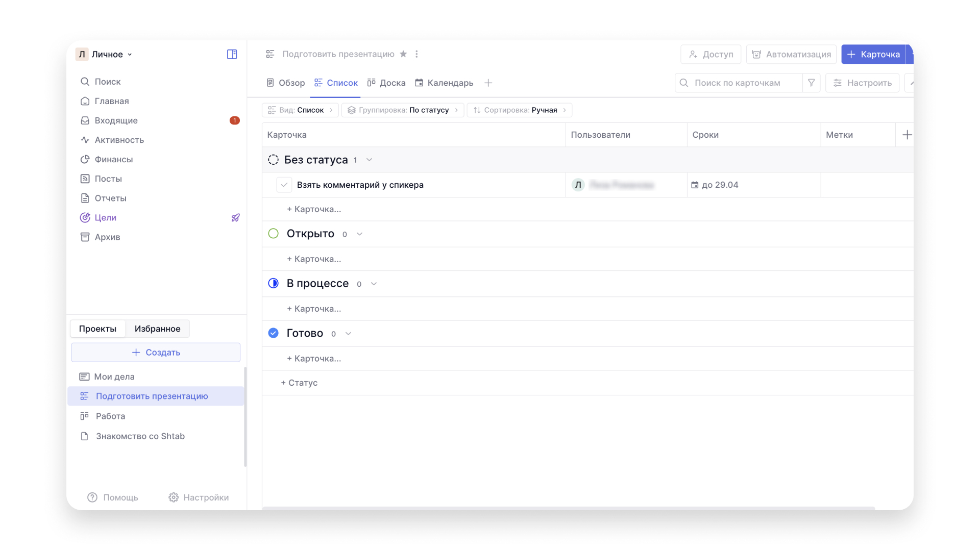Screen dimensions: 980x551
Task: Collapse the В процессе group
Action: click(374, 284)
